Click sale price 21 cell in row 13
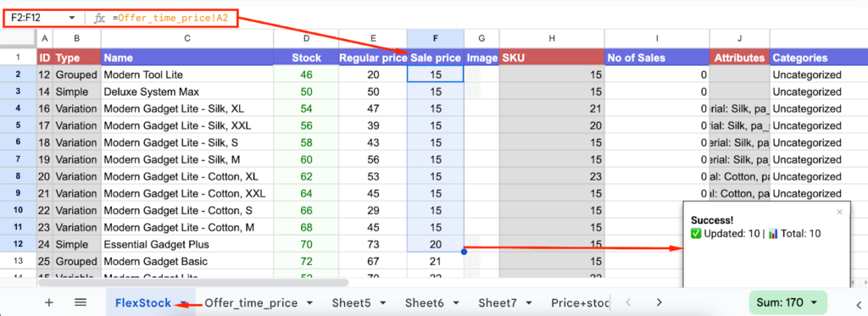Image resolution: width=868 pixels, height=316 pixels. (x=436, y=261)
